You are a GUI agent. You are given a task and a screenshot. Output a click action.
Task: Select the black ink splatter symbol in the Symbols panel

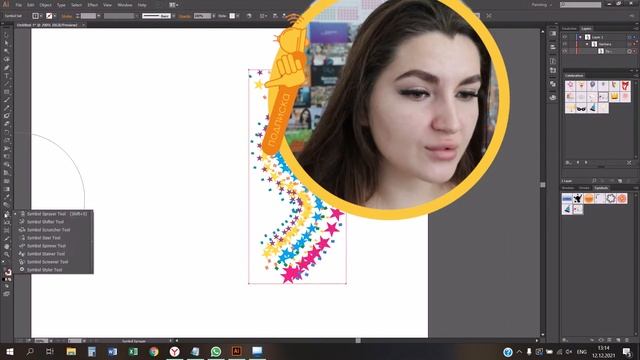(x=578, y=198)
